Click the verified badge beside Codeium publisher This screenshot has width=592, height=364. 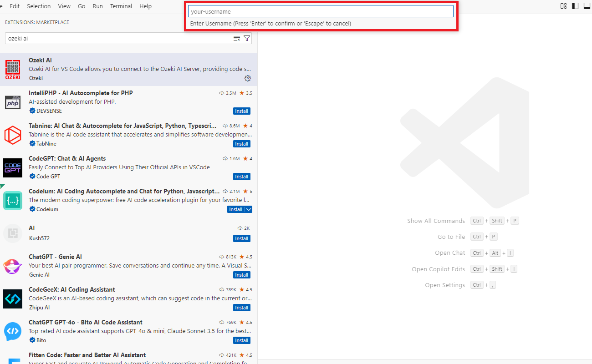(x=32, y=209)
